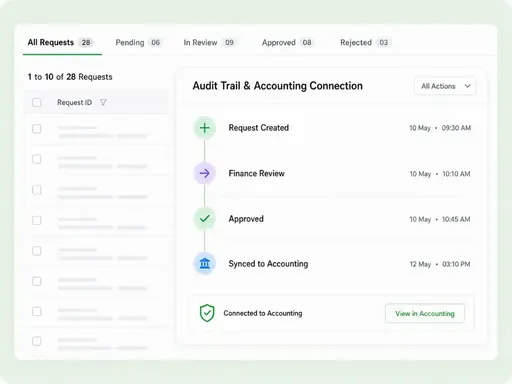512x384 pixels.
Task: Click the Request Created plus icon
Action: [x=205, y=128]
